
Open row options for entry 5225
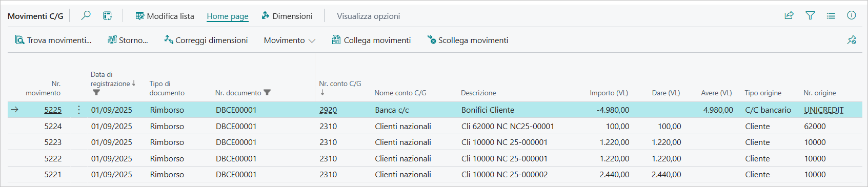click(78, 110)
